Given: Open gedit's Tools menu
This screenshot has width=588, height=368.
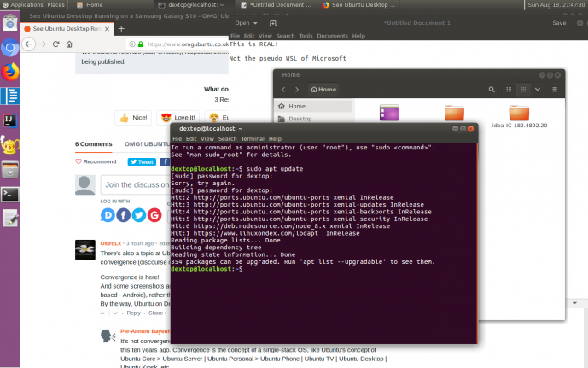Looking at the screenshot, I should click(x=306, y=36).
